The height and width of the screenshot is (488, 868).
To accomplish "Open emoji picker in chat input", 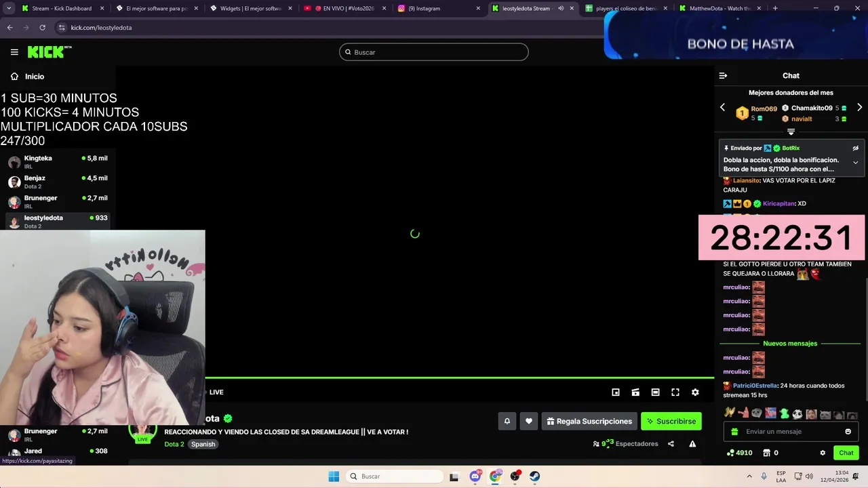I will tap(848, 432).
